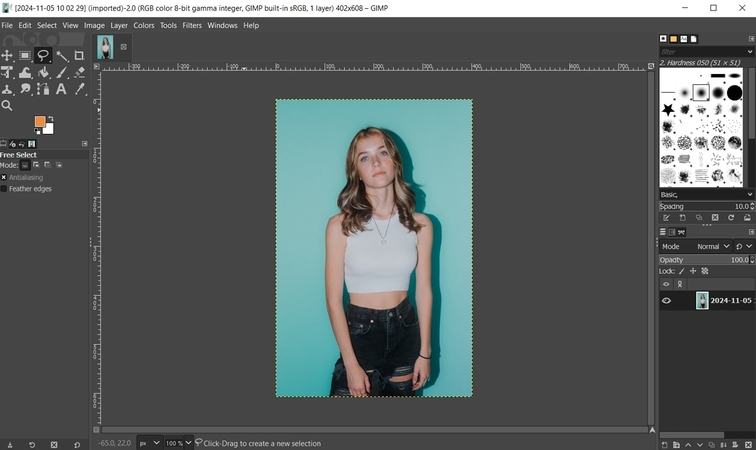Open the white background color swatch

pos(49,129)
